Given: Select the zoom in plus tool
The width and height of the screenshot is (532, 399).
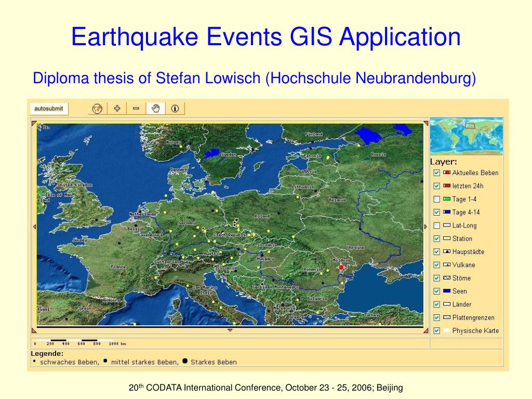Looking at the screenshot, I should point(117,109).
